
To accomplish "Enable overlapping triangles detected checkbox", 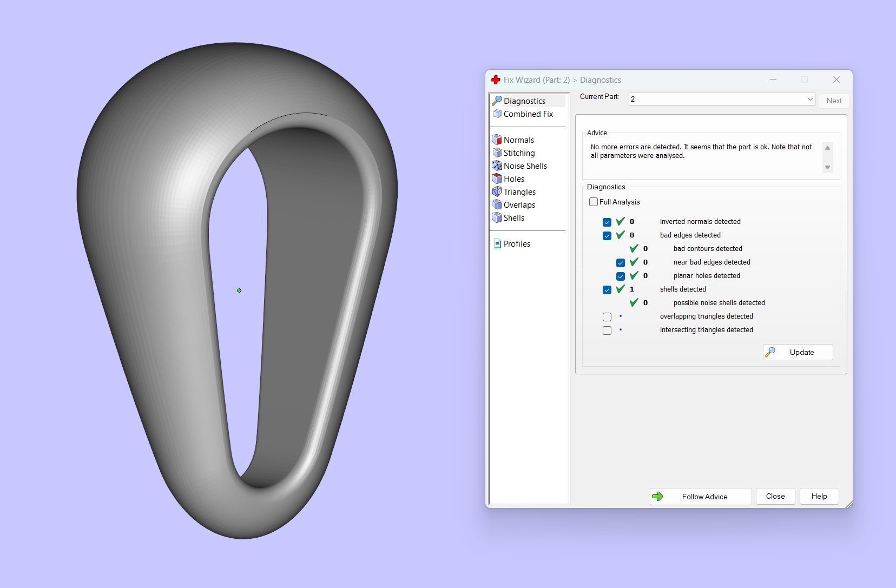I will click(x=607, y=316).
